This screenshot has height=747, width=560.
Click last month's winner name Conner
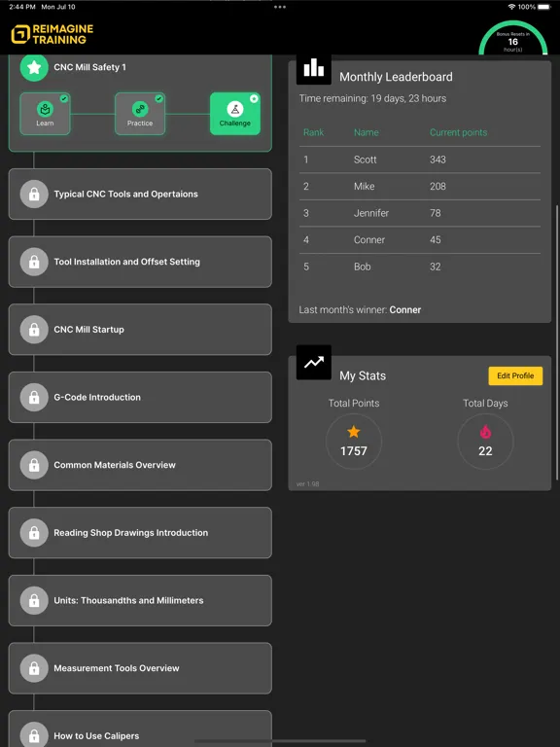[405, 309]
